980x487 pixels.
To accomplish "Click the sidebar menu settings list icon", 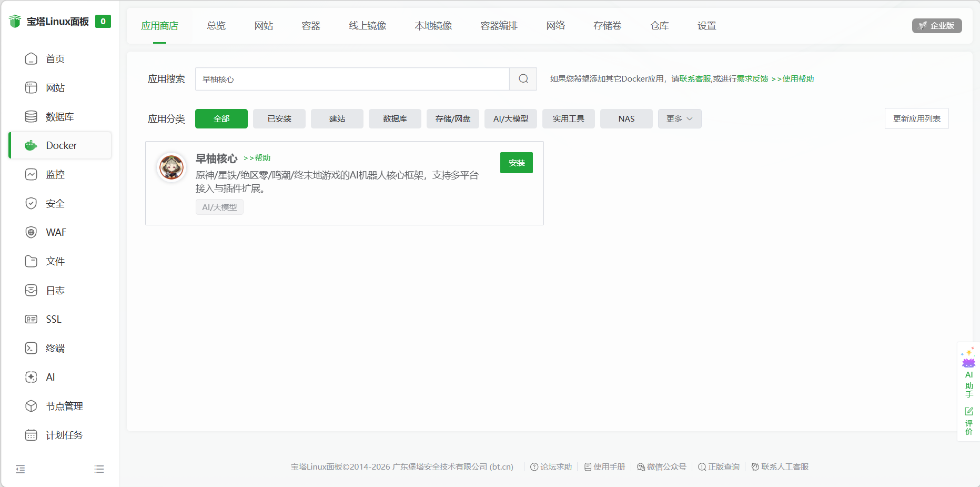I will point(99,469).
